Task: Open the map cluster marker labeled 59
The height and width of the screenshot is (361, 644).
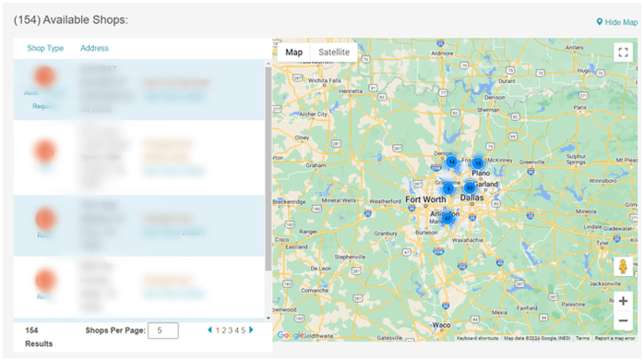Action: [x=470, y=188]
